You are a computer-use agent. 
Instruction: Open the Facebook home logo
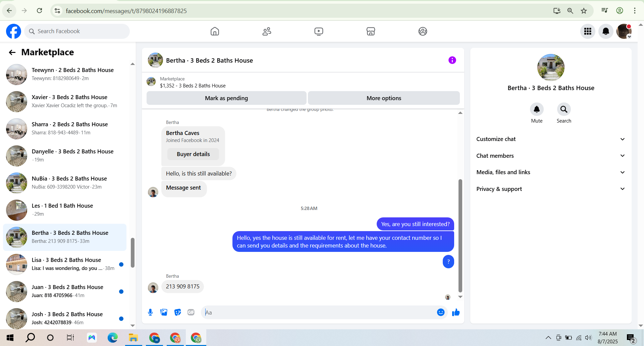click(13, 31)
